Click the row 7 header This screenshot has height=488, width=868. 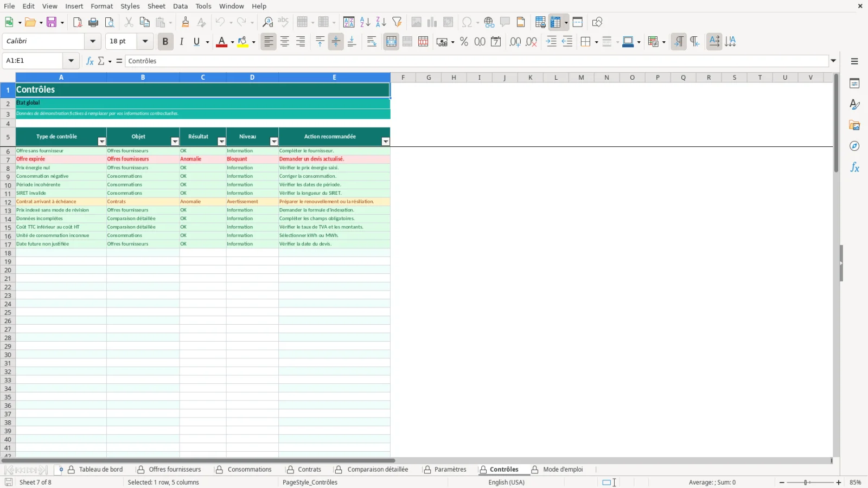point(8,159)
